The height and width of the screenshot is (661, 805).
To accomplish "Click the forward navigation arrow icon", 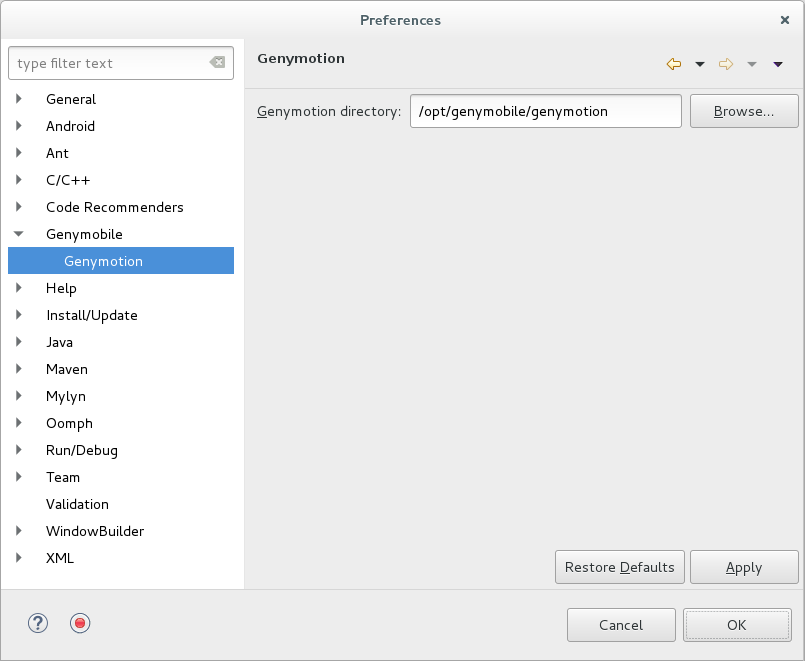I will click(x=726, y=64).
